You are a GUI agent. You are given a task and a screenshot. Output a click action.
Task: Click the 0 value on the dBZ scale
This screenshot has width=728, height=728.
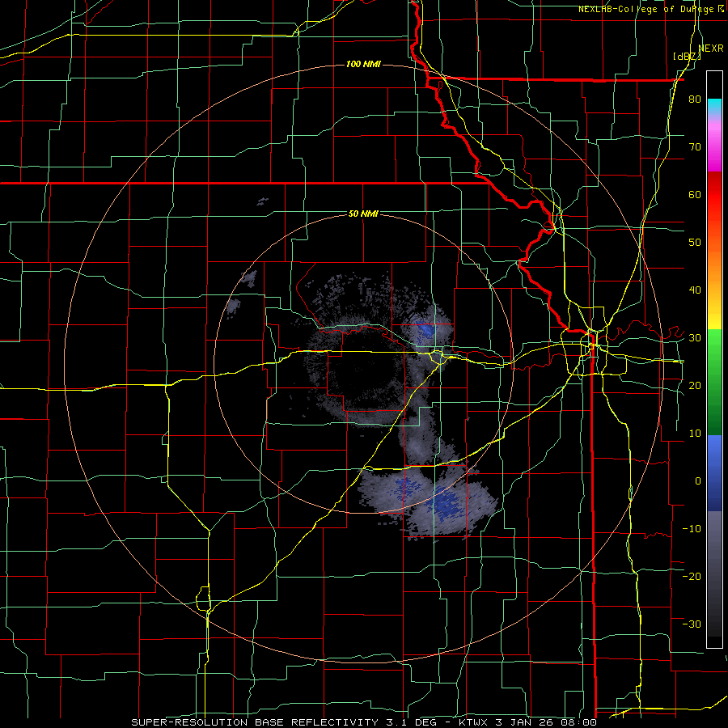(698, 481)
